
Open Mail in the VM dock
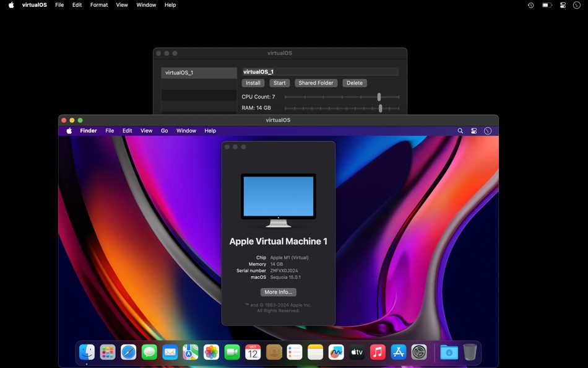[x=170, y=353]
